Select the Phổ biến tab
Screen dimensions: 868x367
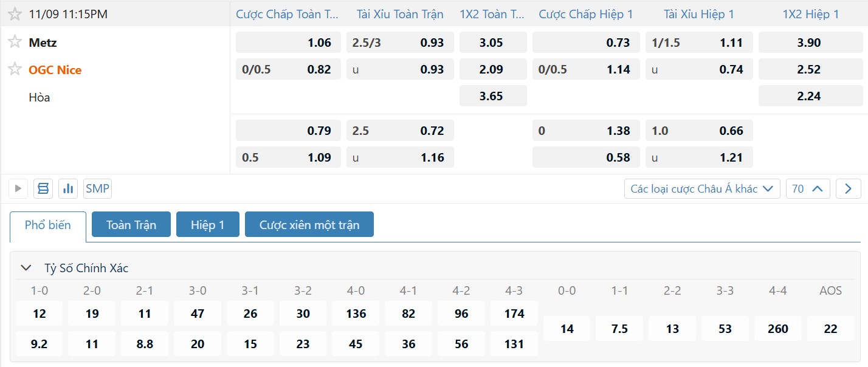click(x=48, y=225)
